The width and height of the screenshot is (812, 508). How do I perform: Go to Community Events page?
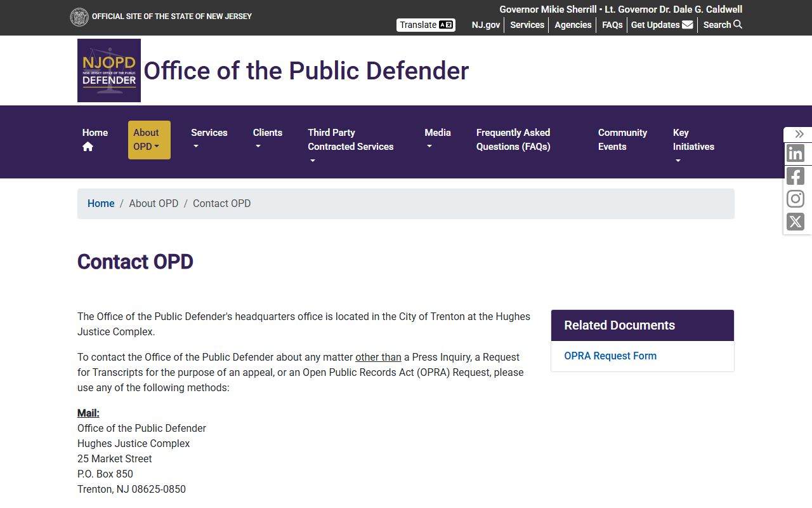coord(622,140)
